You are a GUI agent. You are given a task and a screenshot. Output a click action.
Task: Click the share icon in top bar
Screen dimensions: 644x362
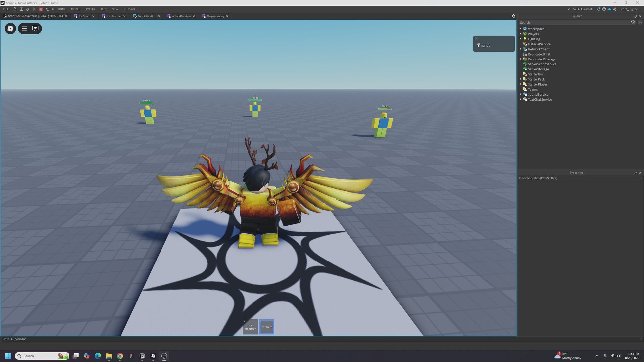click(x=615, y=9)
